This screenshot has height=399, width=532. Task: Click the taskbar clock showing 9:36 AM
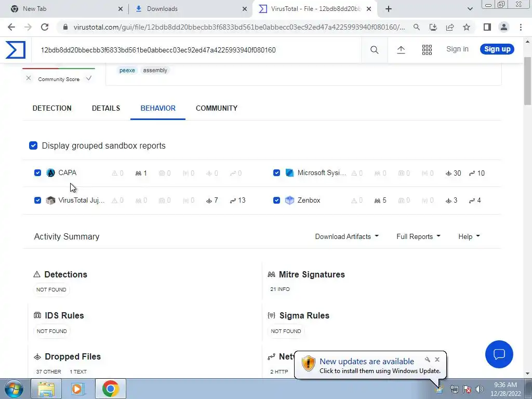[506, 389]
